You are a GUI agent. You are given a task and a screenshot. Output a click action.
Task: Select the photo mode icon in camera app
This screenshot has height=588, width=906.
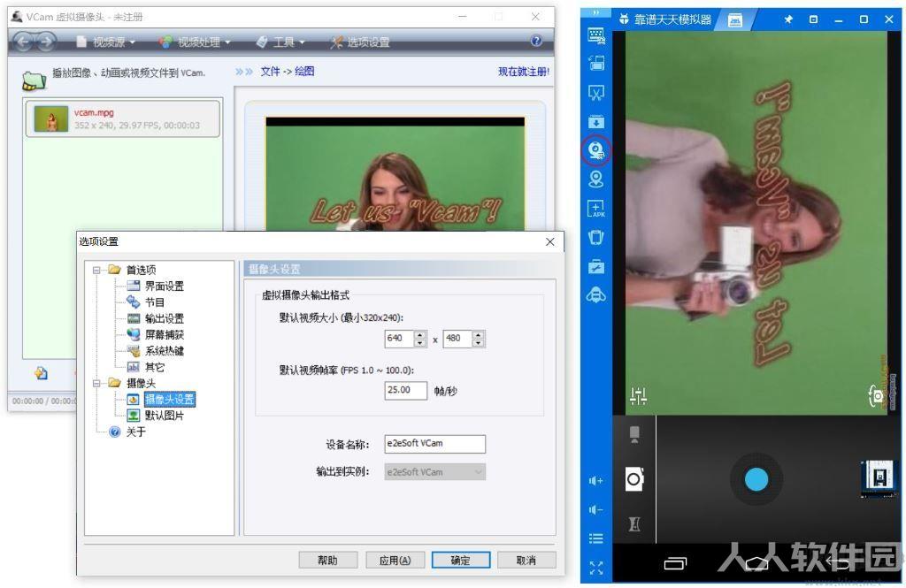[634, 479]
